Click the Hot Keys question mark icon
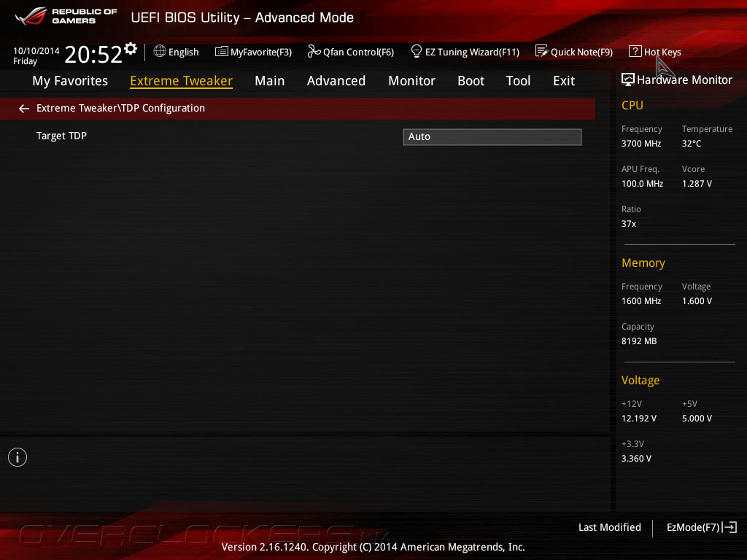This screenshot has height=560, width=747. [635, 51]
